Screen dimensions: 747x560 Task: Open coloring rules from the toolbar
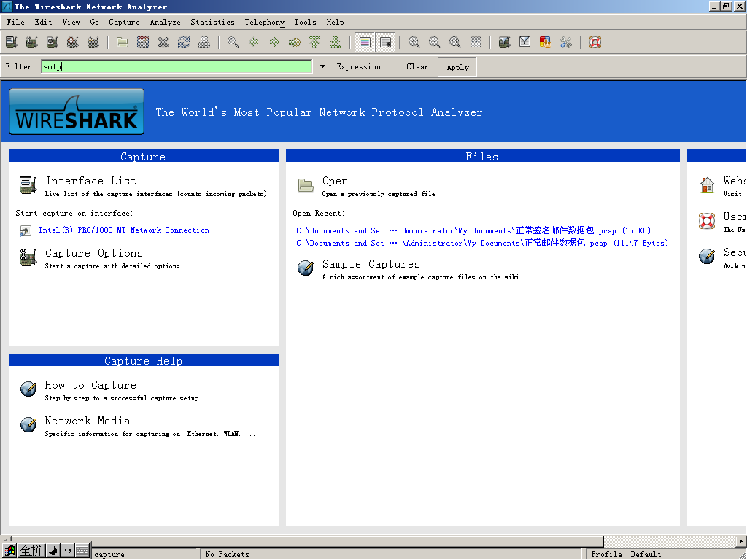pos(546,42)
